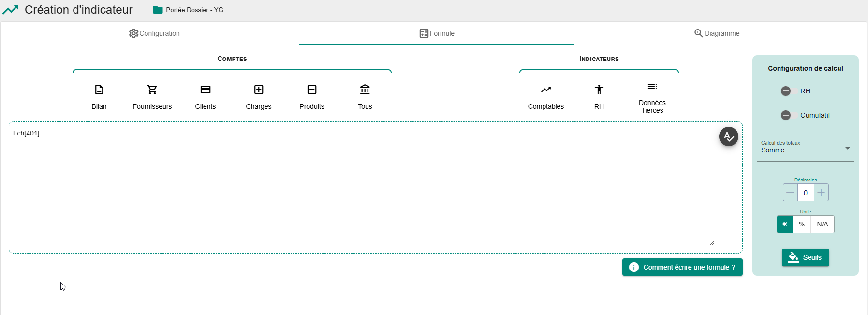The height and width of the screenshot is (315, 868).
Task: Select the percent unit option
Action: [x=802, y=224]
